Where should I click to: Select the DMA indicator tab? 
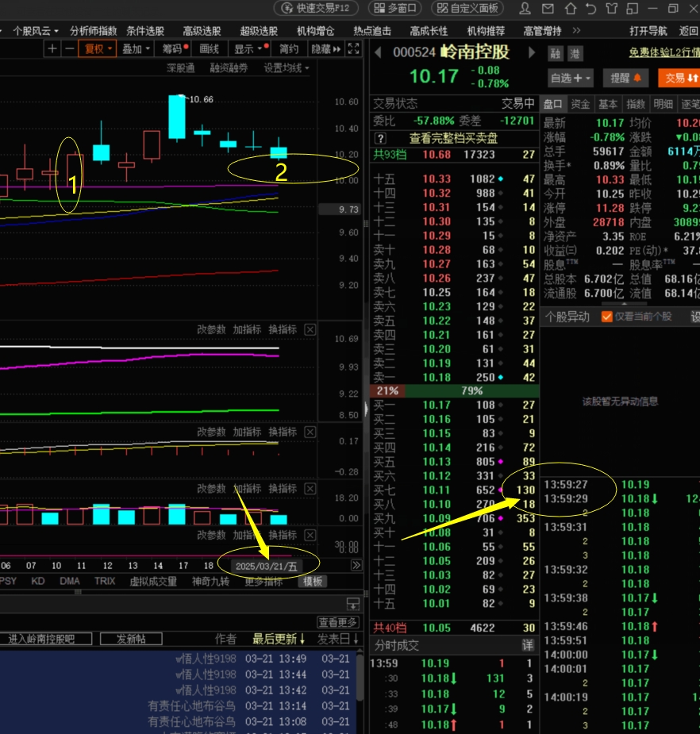click(x=70, y=581)
